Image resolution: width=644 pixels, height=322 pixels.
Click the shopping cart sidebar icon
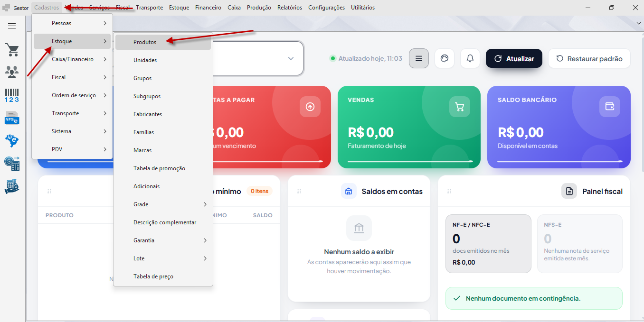12,49
